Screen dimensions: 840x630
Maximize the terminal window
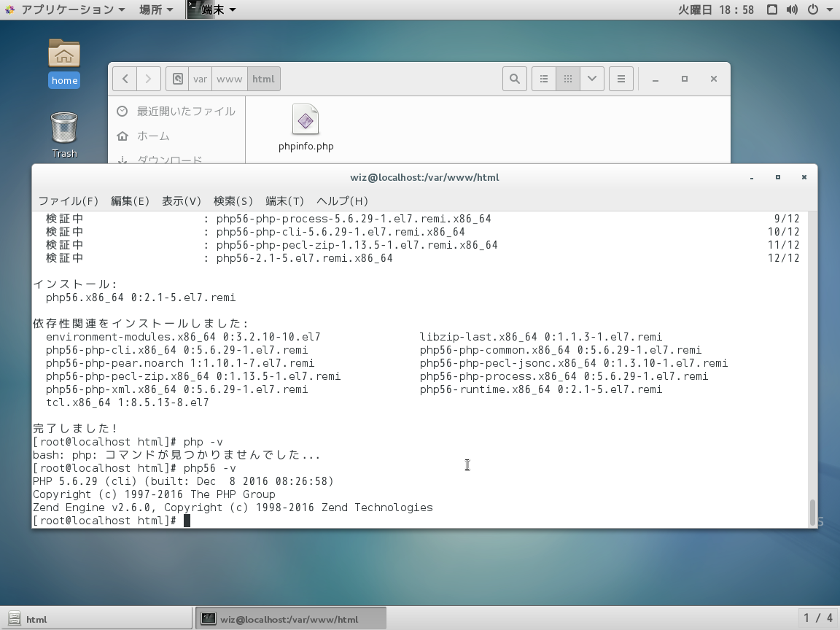click(x=778, y=177)
